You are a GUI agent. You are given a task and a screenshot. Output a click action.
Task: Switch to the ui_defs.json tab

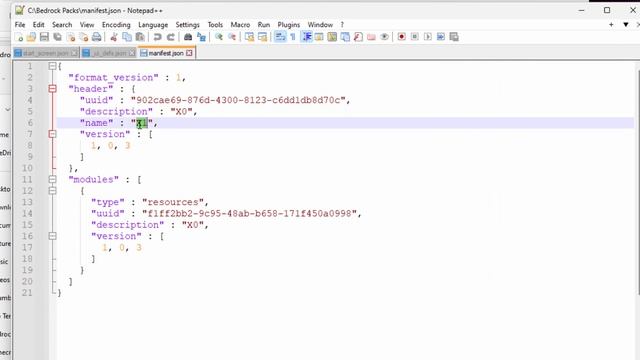pos(109,53)
